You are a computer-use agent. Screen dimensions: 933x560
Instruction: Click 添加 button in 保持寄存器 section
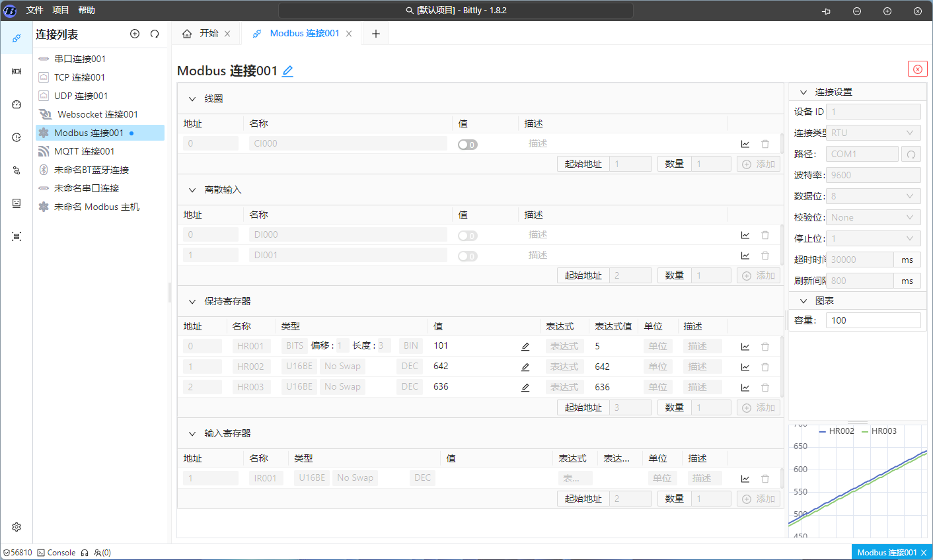click(759, 407)
